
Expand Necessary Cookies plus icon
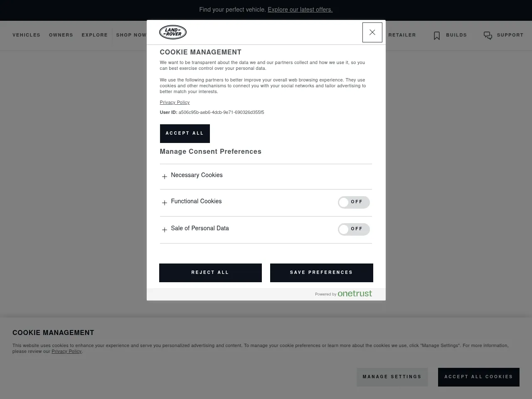coord(165,177)
